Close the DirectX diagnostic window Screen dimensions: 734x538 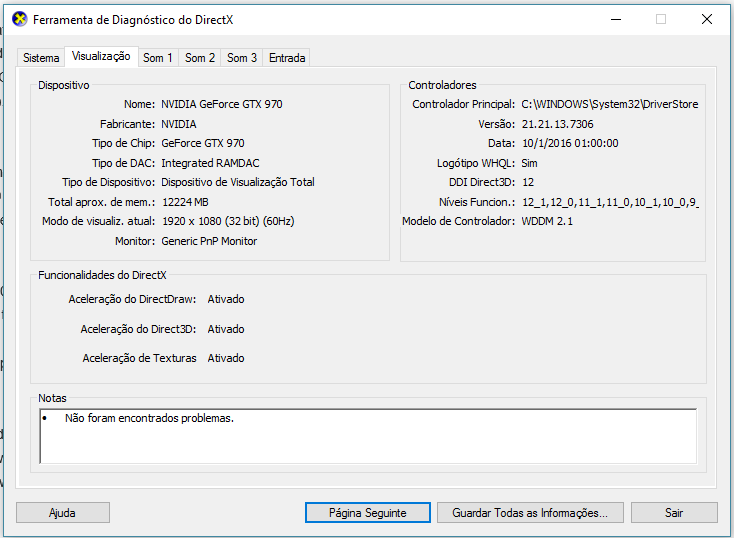pos(707,19)
